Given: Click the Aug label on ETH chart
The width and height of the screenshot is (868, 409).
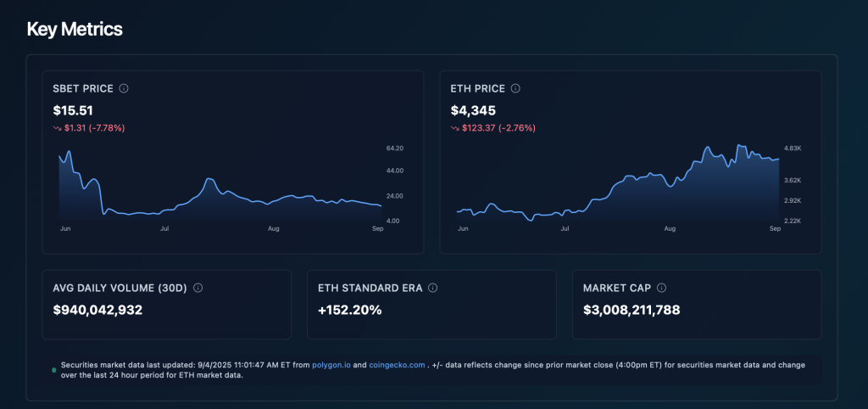Looking at the screenshot, I should (x=670, y=229).
